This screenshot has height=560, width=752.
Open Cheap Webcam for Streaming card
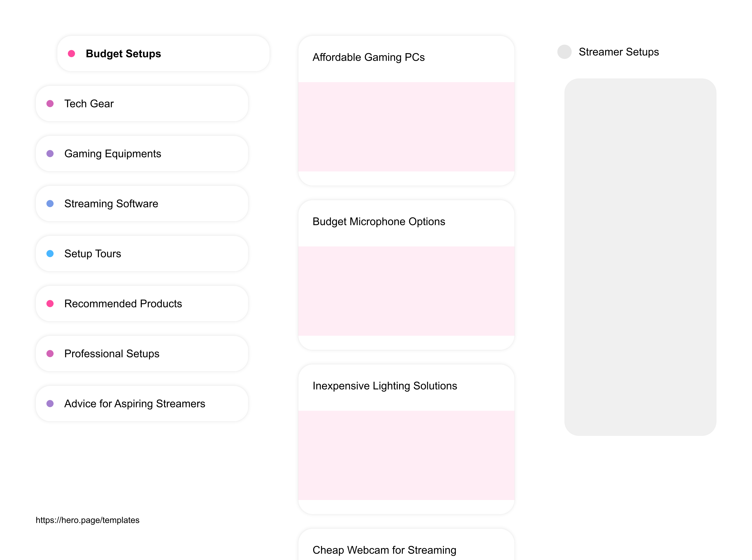click(x=385, y=550)
